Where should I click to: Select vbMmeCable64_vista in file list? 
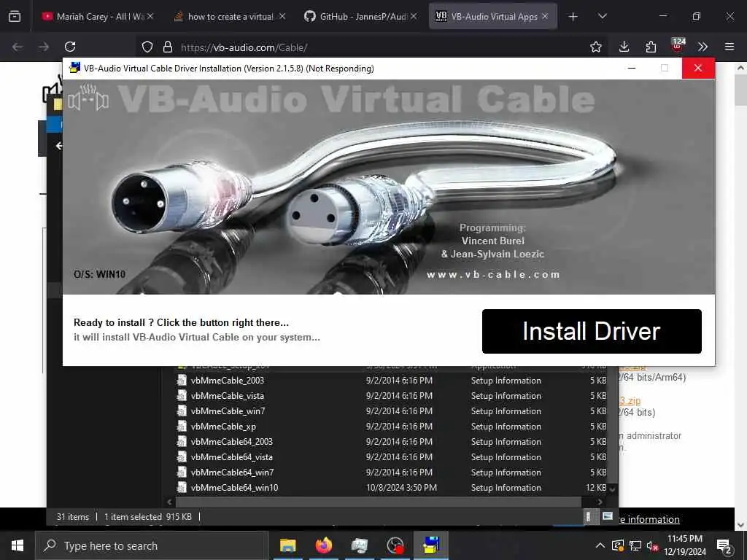231,456
